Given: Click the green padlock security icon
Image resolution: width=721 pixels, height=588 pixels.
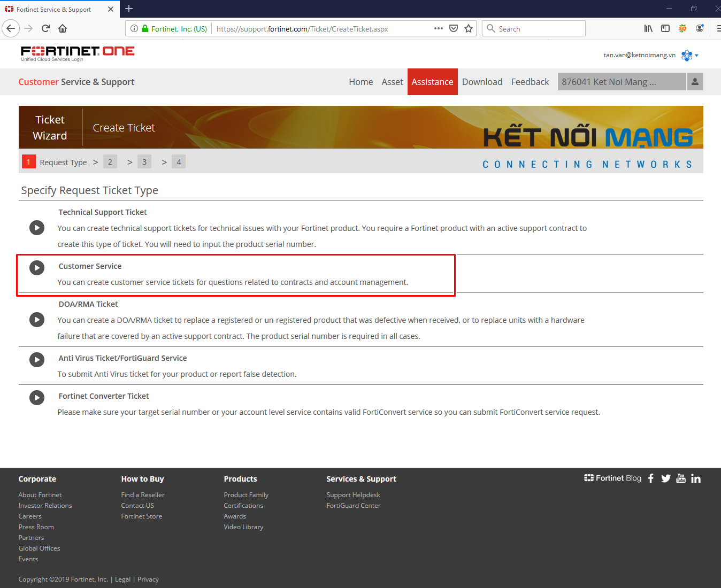Looking at the screenshot, I should click(x=145, y=28).
